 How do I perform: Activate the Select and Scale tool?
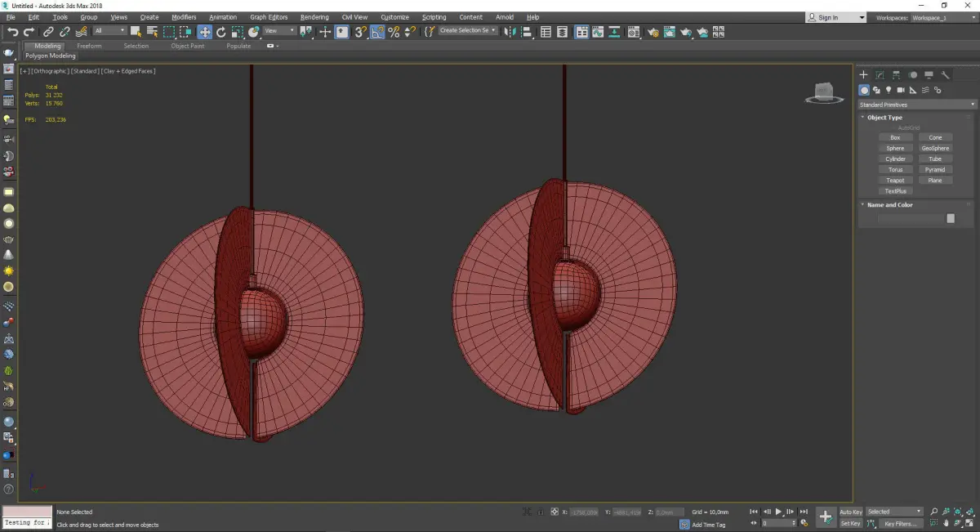pyautogui.click(x=238, y=32)
